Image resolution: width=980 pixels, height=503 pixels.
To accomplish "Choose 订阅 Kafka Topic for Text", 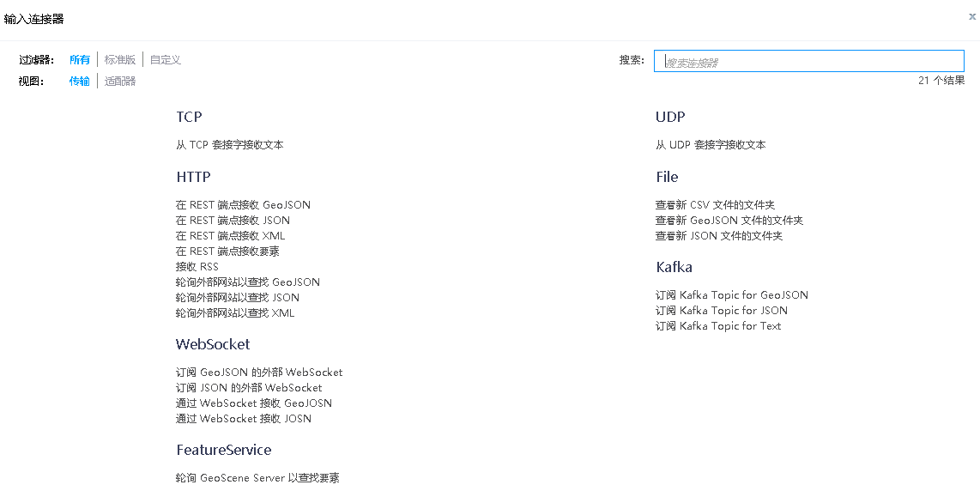I will click(x=718, y=326).
